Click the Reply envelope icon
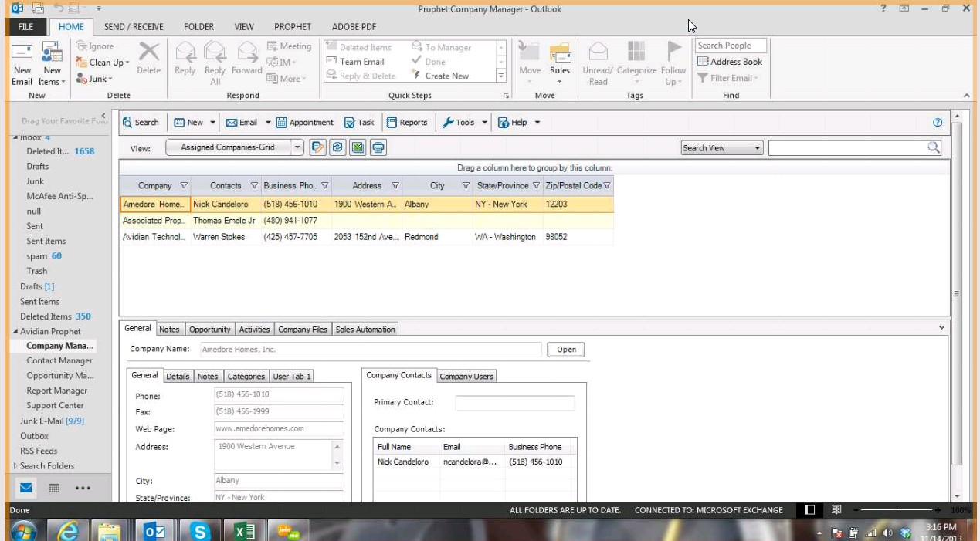This screenshot has width=980, height=541. point(185,52)
